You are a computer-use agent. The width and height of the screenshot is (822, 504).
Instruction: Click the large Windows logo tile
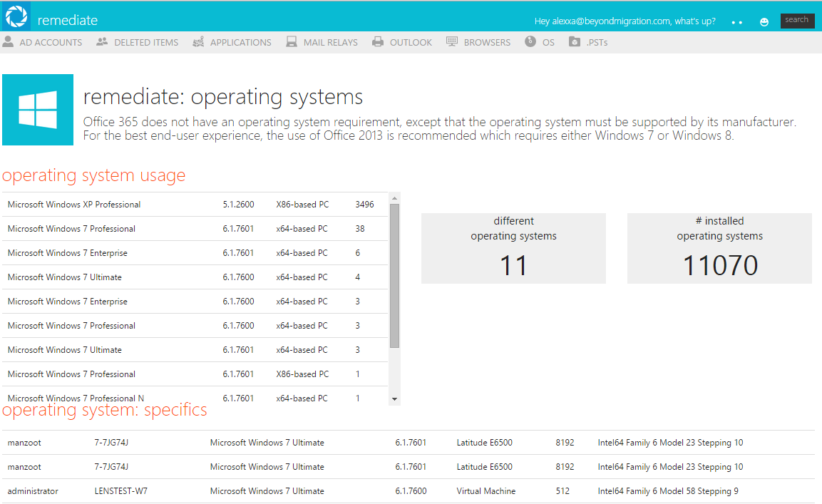pos(38,110)
